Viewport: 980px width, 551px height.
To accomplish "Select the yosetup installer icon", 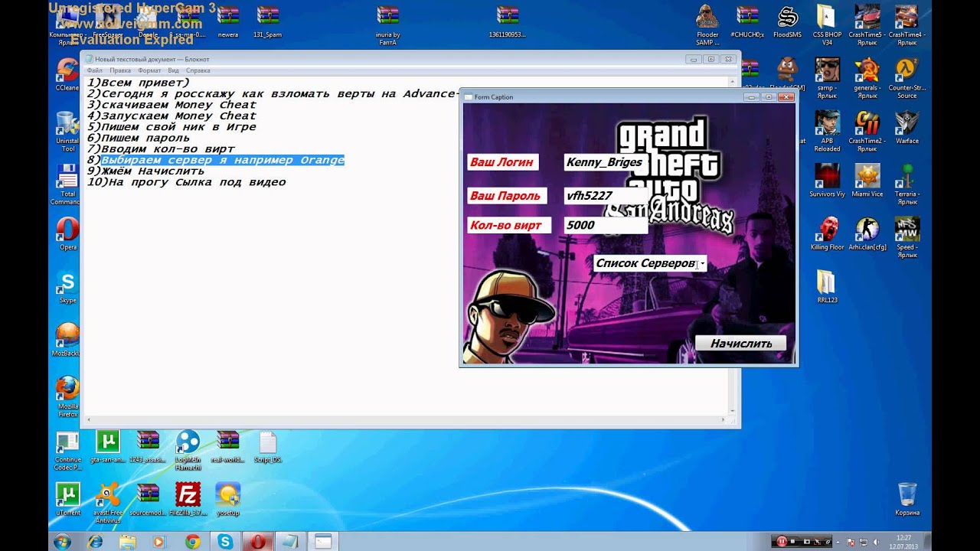I will tap(227, 499).
